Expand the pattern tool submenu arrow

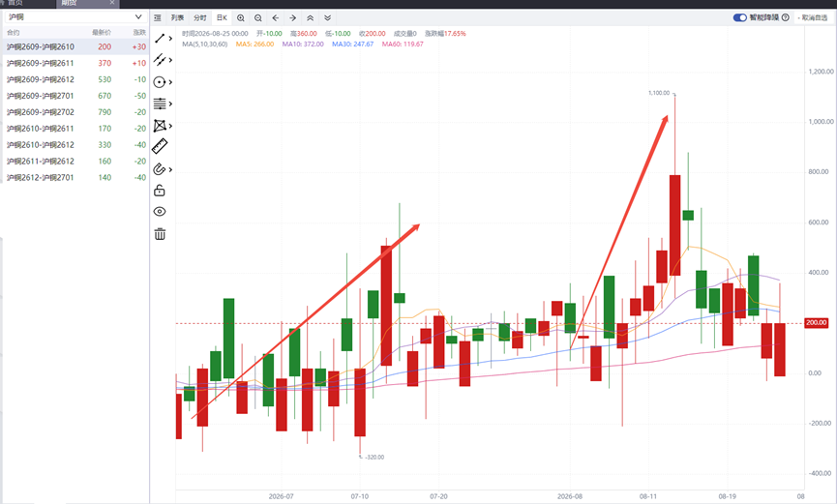click(170, 126)
